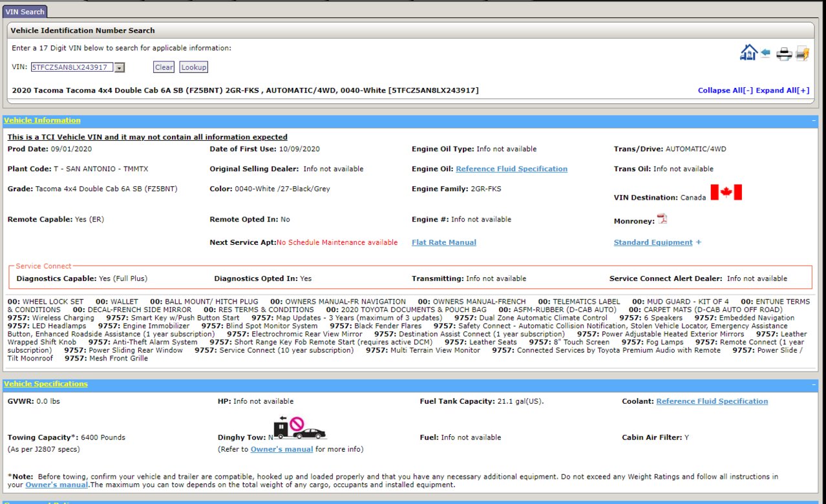Select Plant Code 'T - SAN ANTONIO - TMMTX'
826x504 pixels.
click(x=100, y=169)
